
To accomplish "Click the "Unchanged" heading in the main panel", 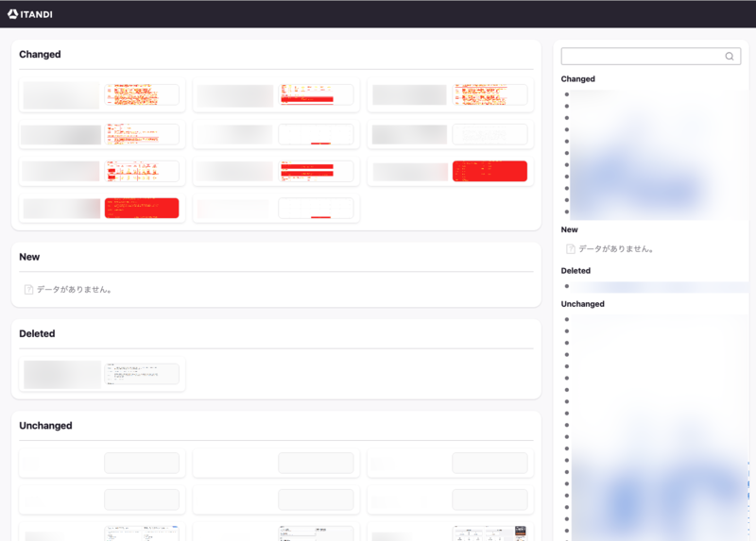I will click(x=45, y=426).
